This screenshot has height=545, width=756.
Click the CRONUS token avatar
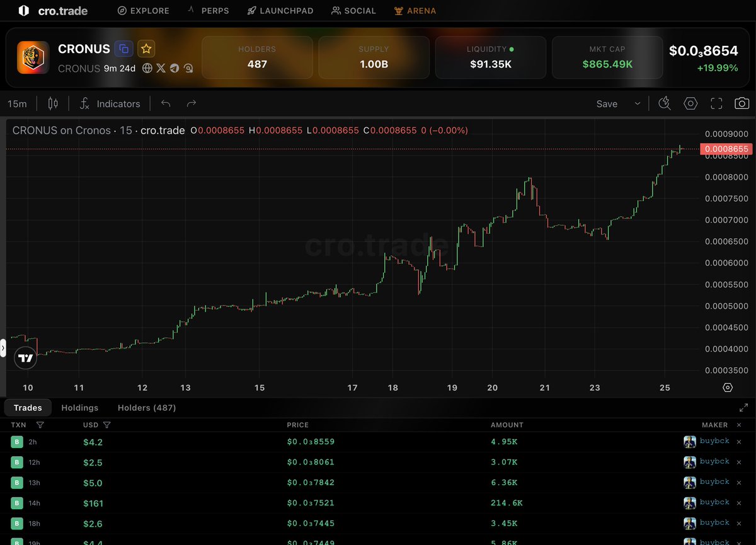pos(33,57)
